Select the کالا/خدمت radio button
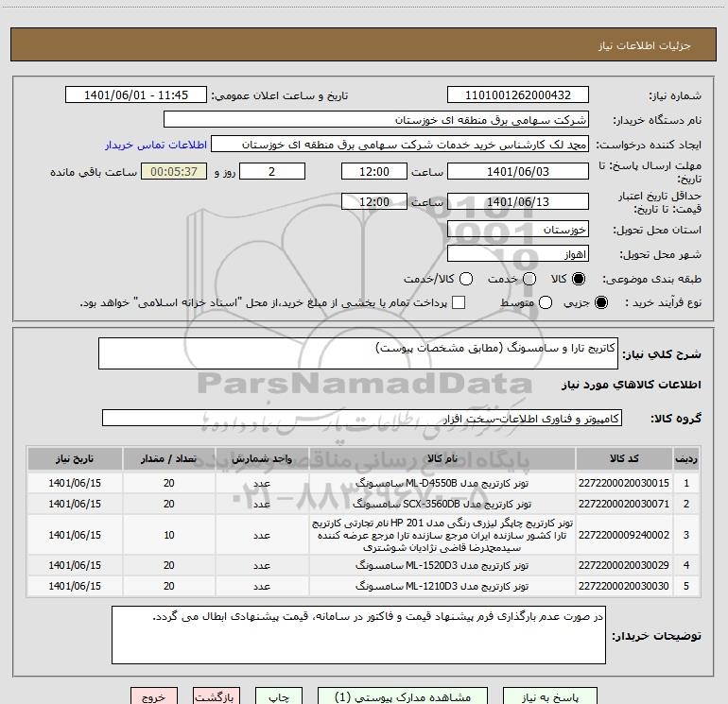The image size is (728, 704). [x=466, y=279]
